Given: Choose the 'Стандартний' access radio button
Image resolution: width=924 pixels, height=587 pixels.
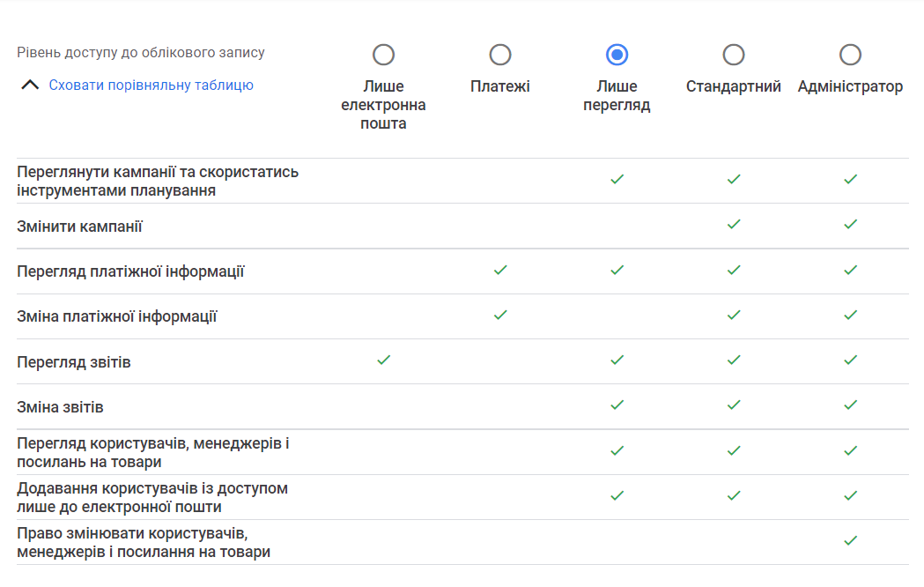Looking at the screenshot, I should click(733, 55).
